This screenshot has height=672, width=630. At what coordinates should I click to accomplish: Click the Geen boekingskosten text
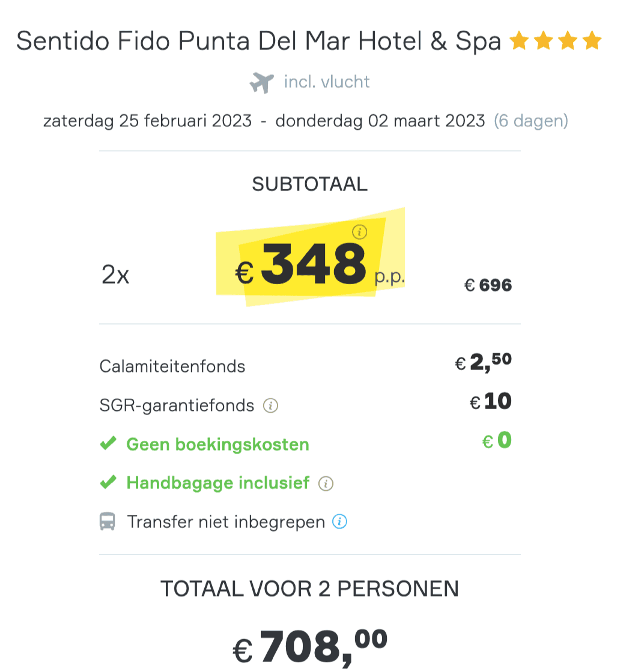218,444
